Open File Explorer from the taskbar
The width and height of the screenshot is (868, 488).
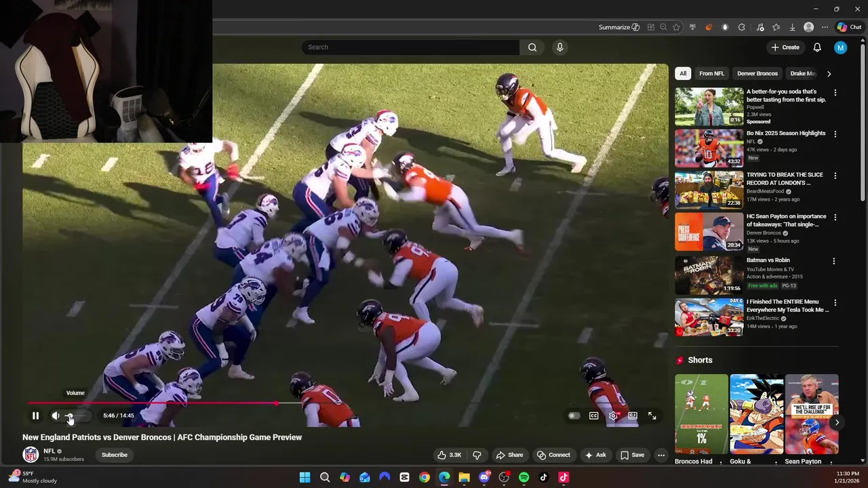click(464, 477)
